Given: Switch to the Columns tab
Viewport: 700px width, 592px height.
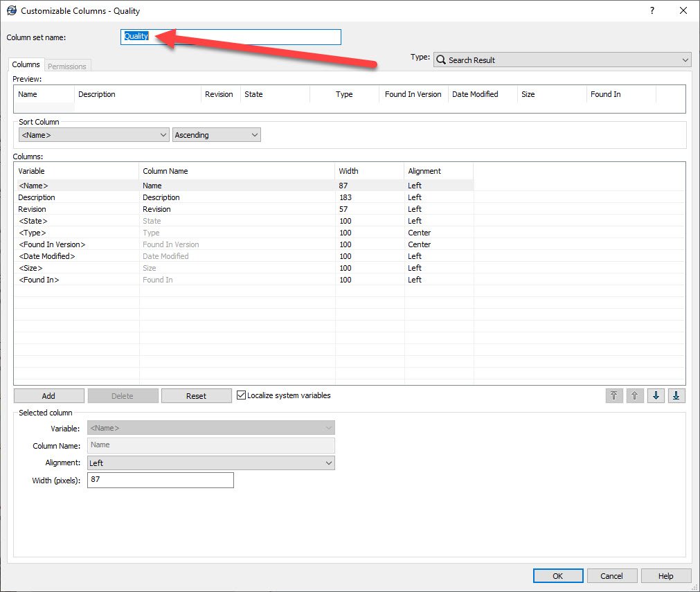Looking at the screenshot, I should pyautogui.click(x=26, y=65).
